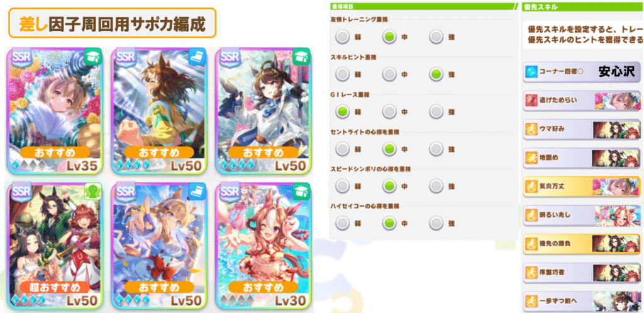This screenshot has height=313, width=644.
Task: Click the 超おすすめ label on the group card
Action: click(54, 287)
